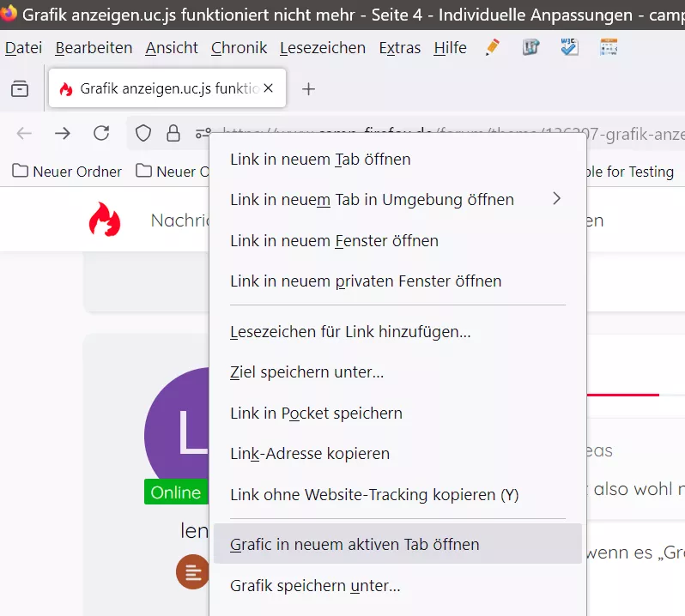685x616 pixels.
Task: Choose Link in Pocket speichern
Action: (x=397, y=413)
